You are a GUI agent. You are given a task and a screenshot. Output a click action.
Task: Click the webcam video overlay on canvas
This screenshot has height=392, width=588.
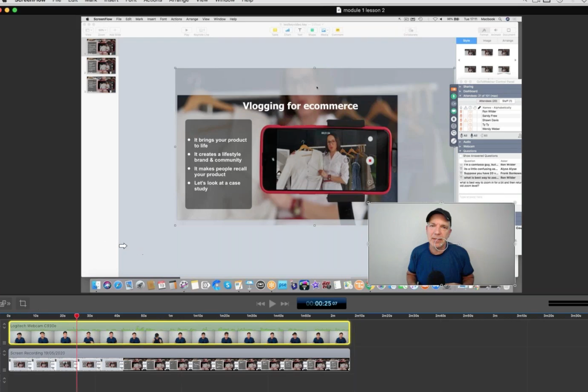(x=441, y=244)
